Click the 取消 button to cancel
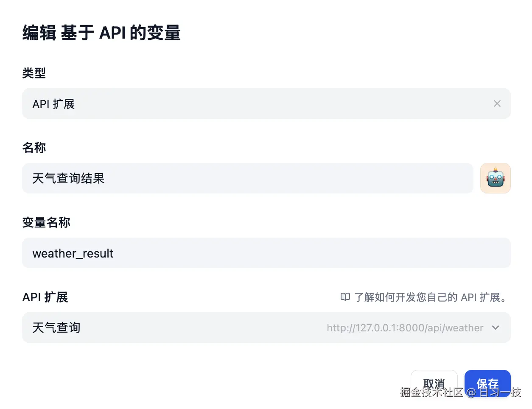532x409 pixels. point(434,383)
